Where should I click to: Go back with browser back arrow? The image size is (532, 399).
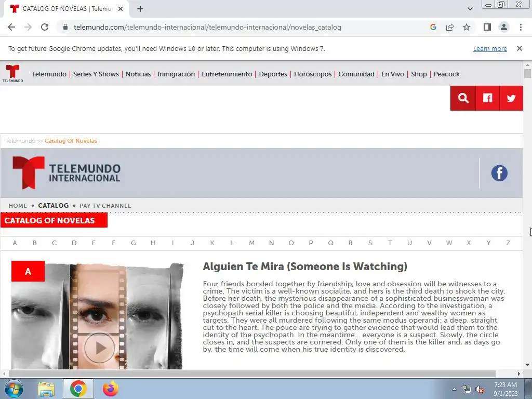pos(11,27)
